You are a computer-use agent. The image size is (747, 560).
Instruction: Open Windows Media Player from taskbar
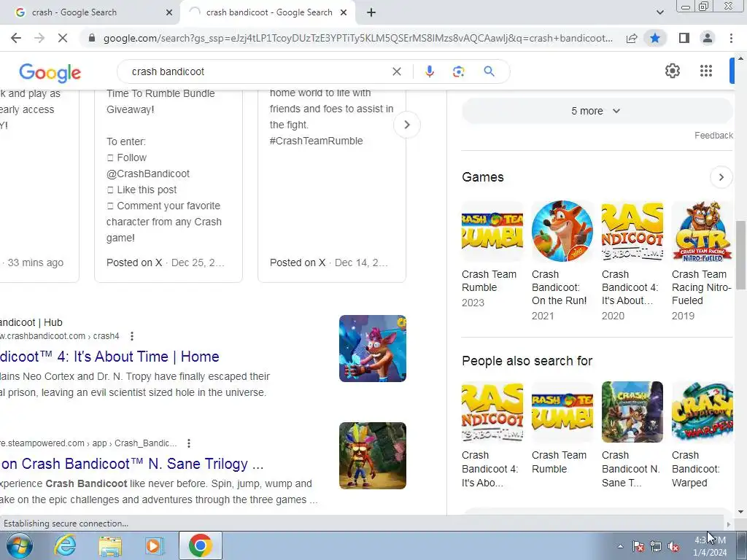click(155, 545)
